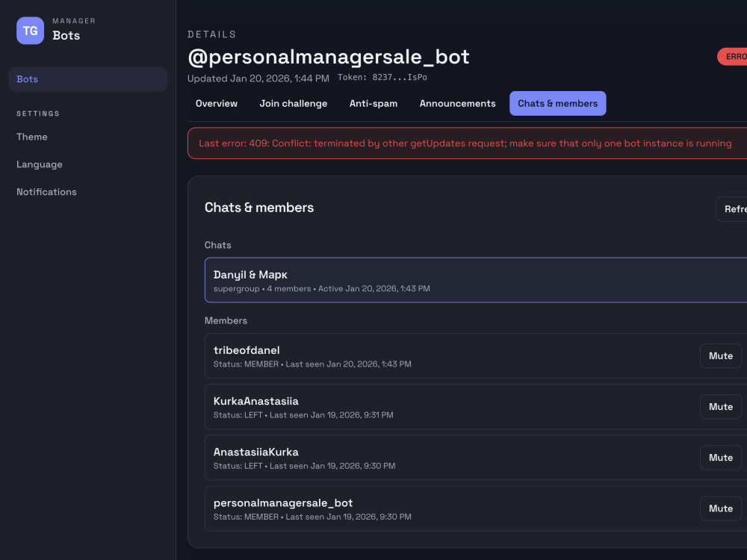This screenshot has width=747, height=560.
Task: Open Notifications settings
Action: 46,192
